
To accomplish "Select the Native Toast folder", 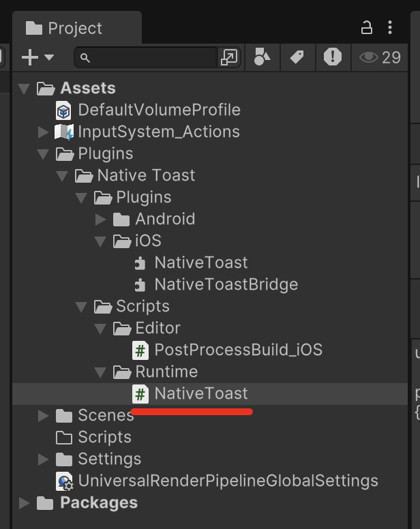I will (135, 175).
